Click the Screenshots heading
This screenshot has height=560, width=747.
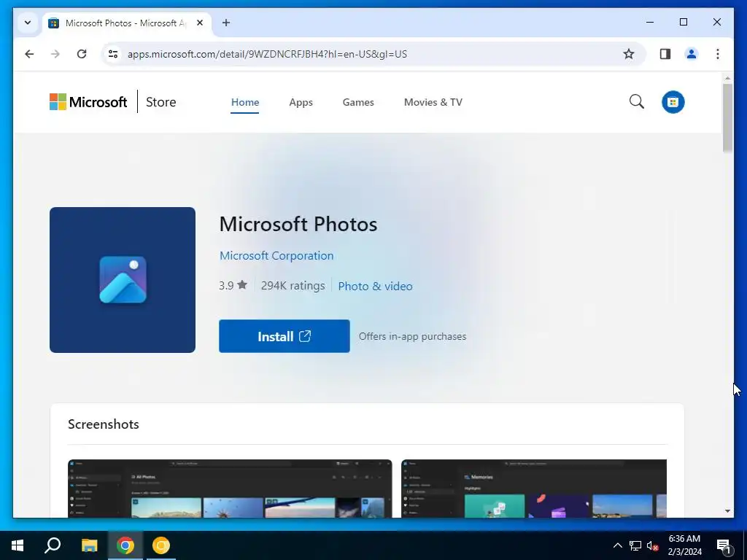[104, 424]
